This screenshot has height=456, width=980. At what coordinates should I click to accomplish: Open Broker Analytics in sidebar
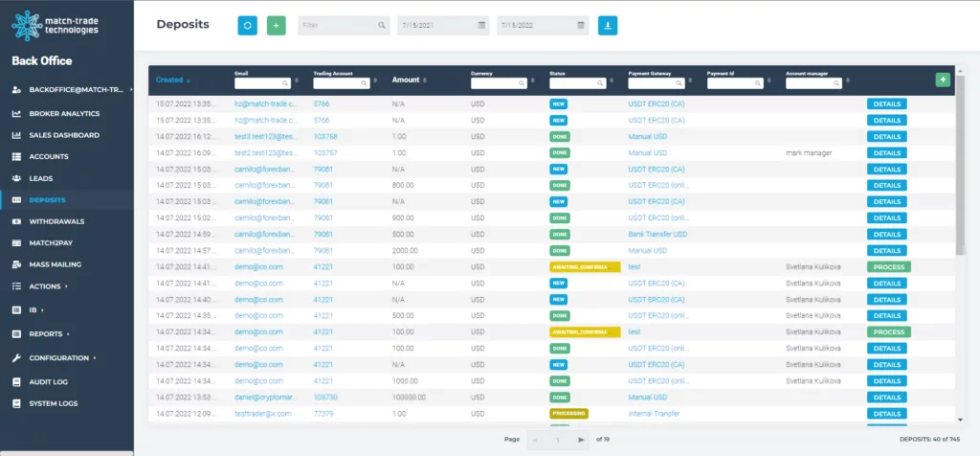pyautogui.click(x=64, y=114)
